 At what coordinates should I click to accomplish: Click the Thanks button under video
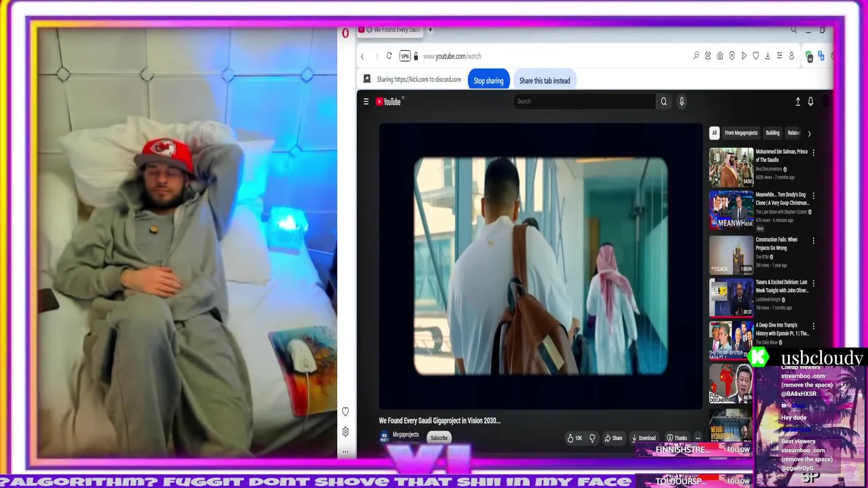pyautogui.click(x=676, y=438)
